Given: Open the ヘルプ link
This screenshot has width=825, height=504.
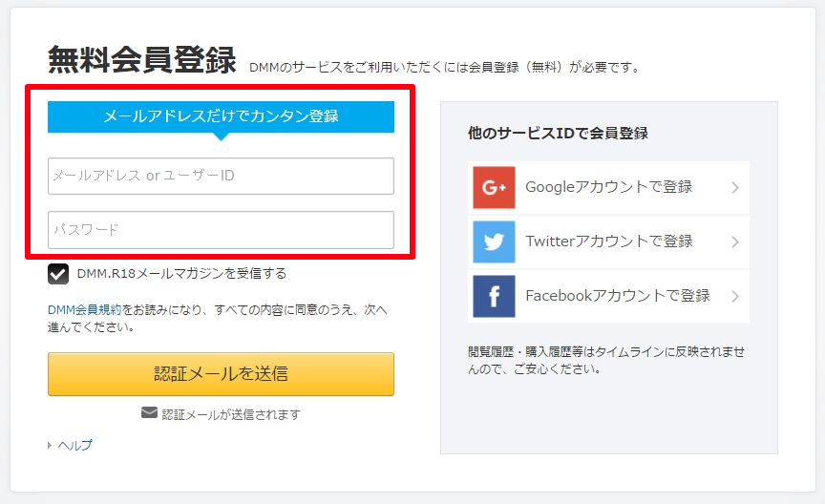Looking at the screenshot, I should 74,445.
